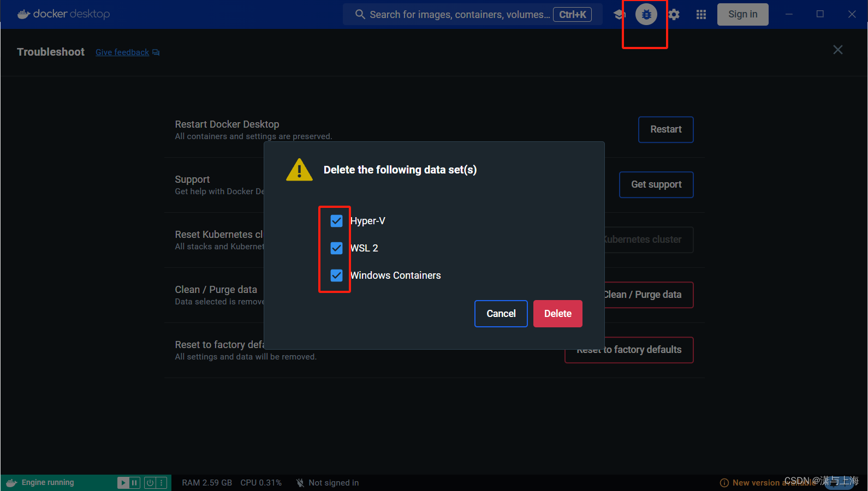868x491 pixels.
Task: Click the Troubleshoot heading text
Action: (x=51, y=52)
